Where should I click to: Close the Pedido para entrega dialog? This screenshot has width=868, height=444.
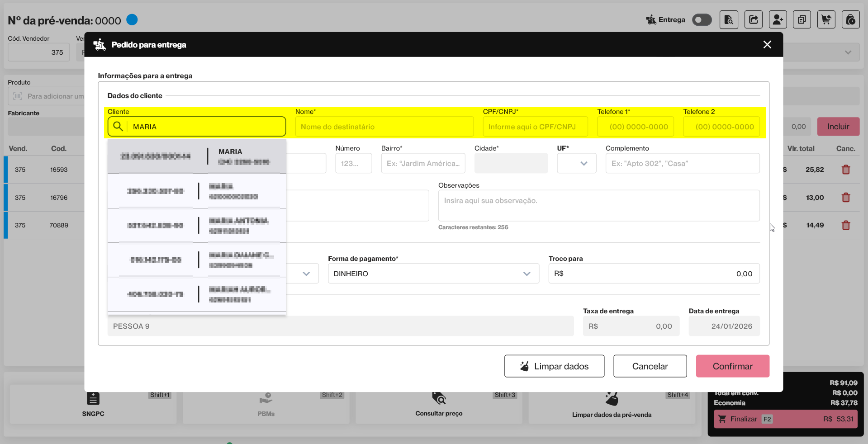click(767, 45)
